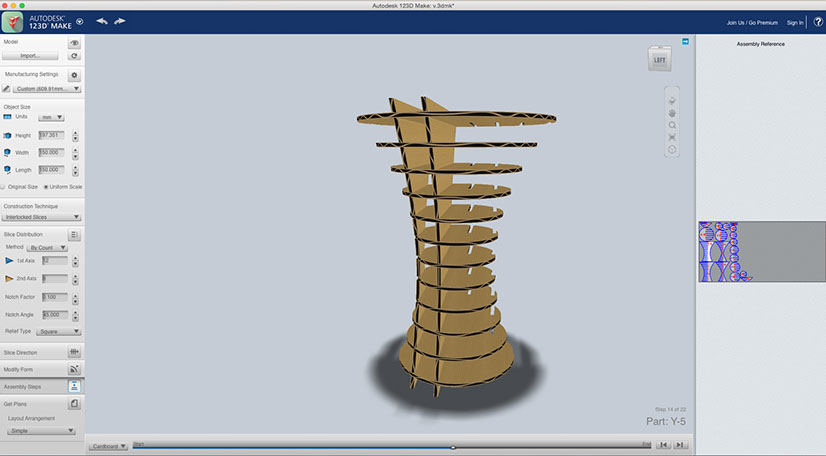The width and height of the screenshot is (826, 456).
Task: Adjust Notch Factor with its stepper
Action: click(x=75, y=298)
